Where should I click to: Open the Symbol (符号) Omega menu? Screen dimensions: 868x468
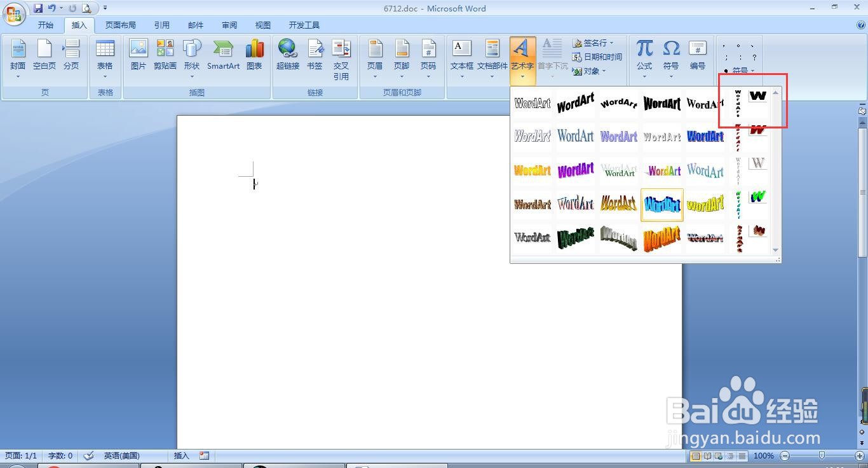click(x=671, y=59)
